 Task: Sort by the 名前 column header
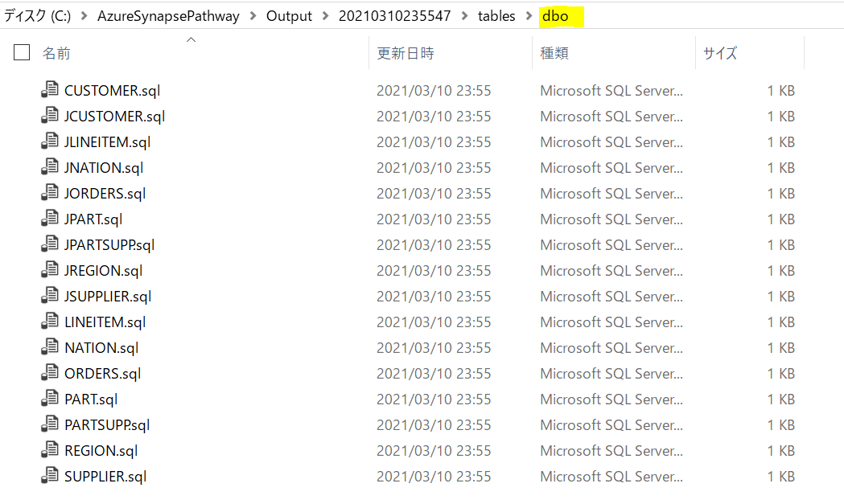(56, 53)
